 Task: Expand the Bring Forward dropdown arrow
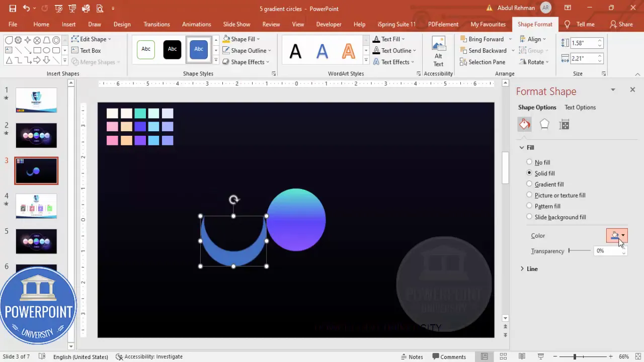pos(510,39)
